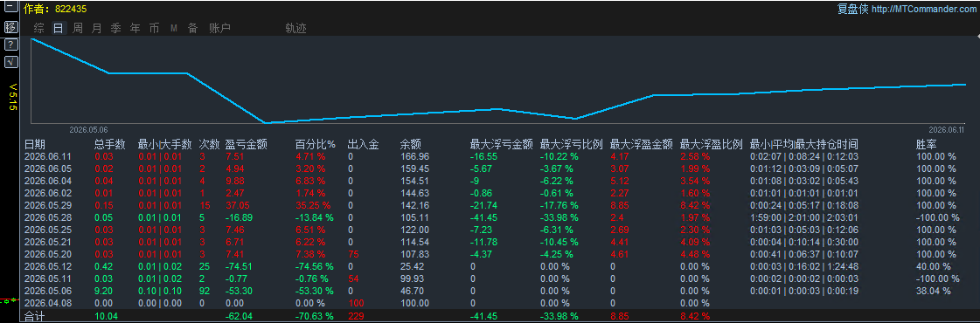
Task: Click the 胜率 column header
Action: click(x=927, y=145)
